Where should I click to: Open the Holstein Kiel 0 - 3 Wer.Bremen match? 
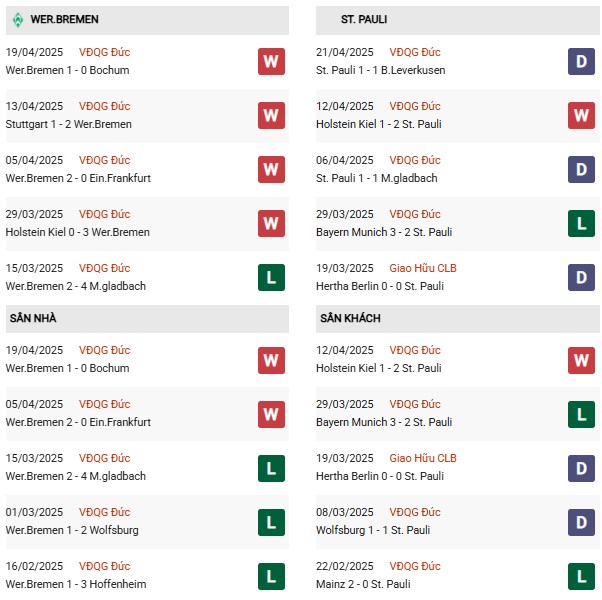pyautogui.click(x=78, y=232)
